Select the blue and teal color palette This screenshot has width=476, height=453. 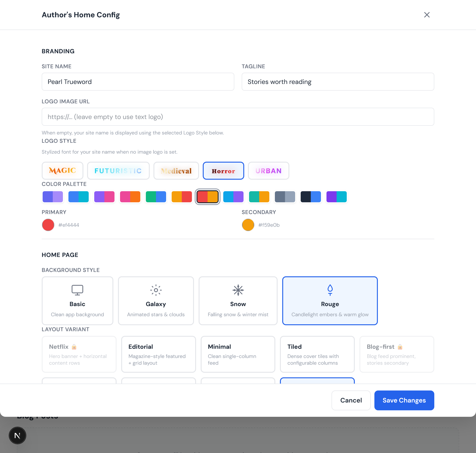pos(78,197)
